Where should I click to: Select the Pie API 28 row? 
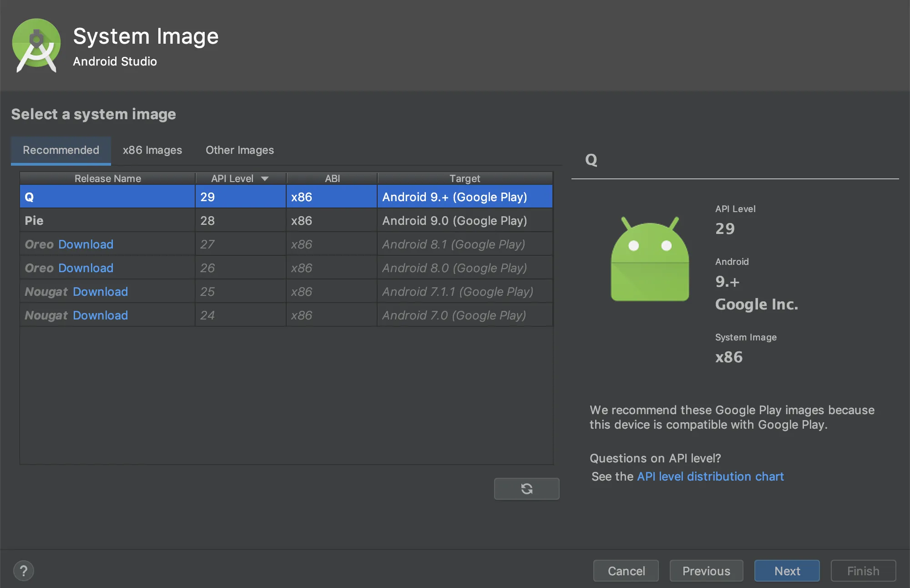[107, 221]
